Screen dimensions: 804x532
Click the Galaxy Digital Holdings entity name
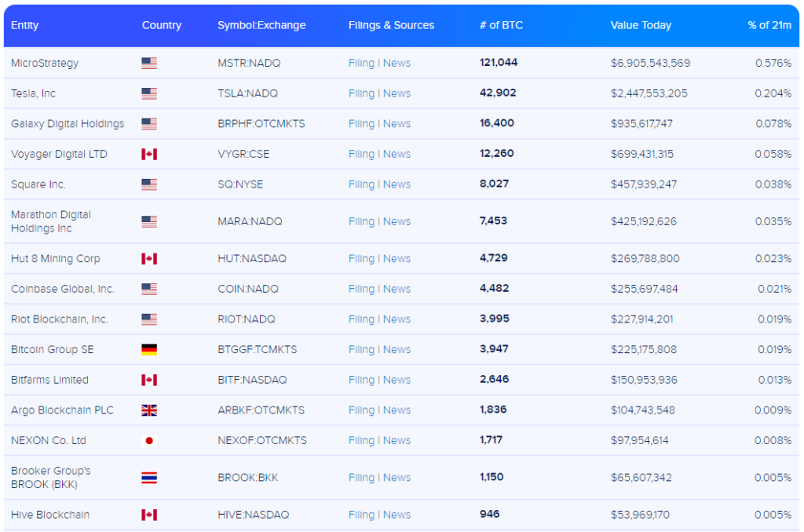pyautogui.click(x=68, y=124)
